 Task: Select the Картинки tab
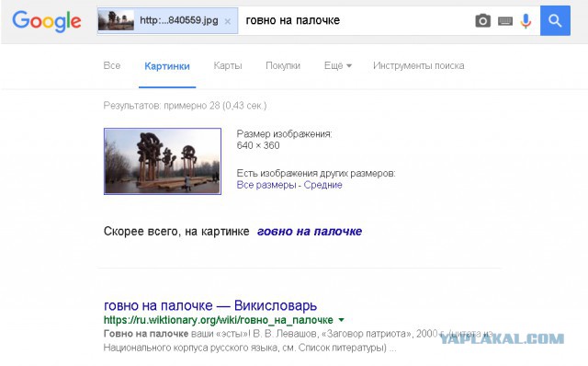coord(167,66)
